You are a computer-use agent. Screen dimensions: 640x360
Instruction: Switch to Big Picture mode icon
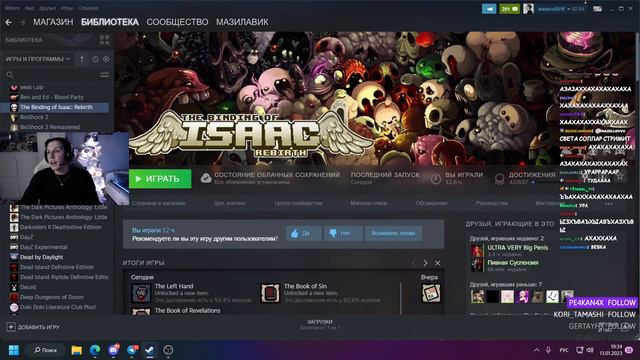[597, 9]
